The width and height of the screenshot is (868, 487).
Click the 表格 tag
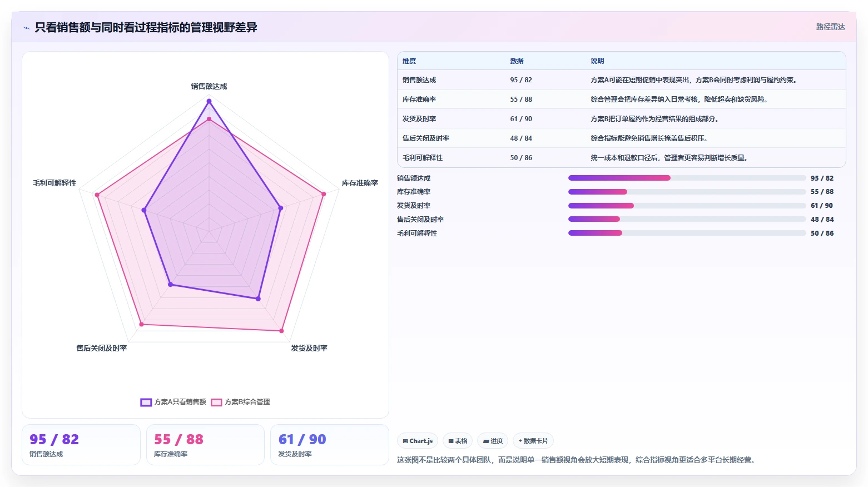458,441
